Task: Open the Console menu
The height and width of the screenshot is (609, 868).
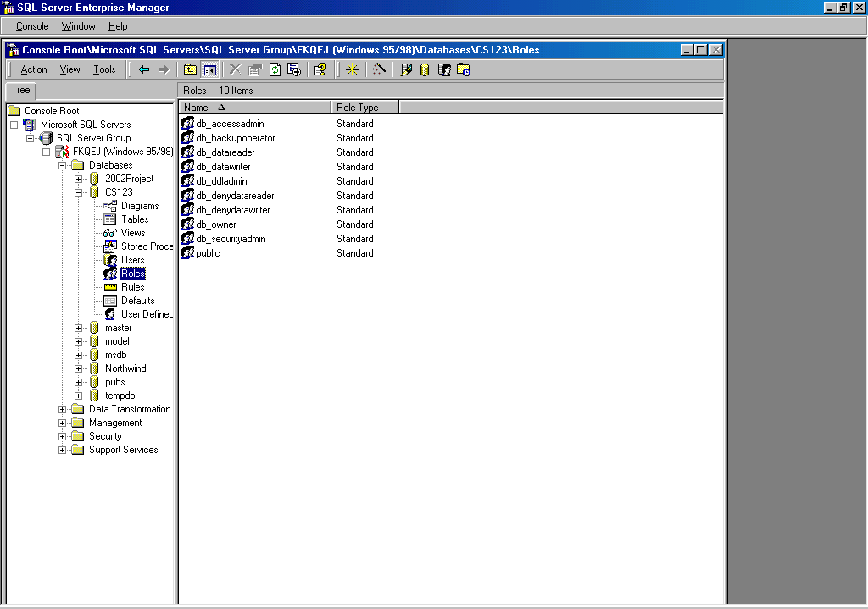Action: tap(32, 26)
